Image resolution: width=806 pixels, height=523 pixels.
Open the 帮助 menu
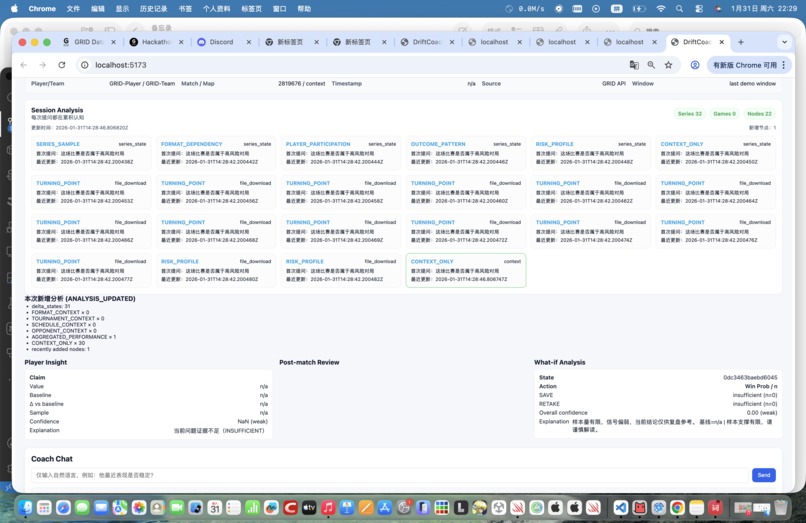[304, 9]
